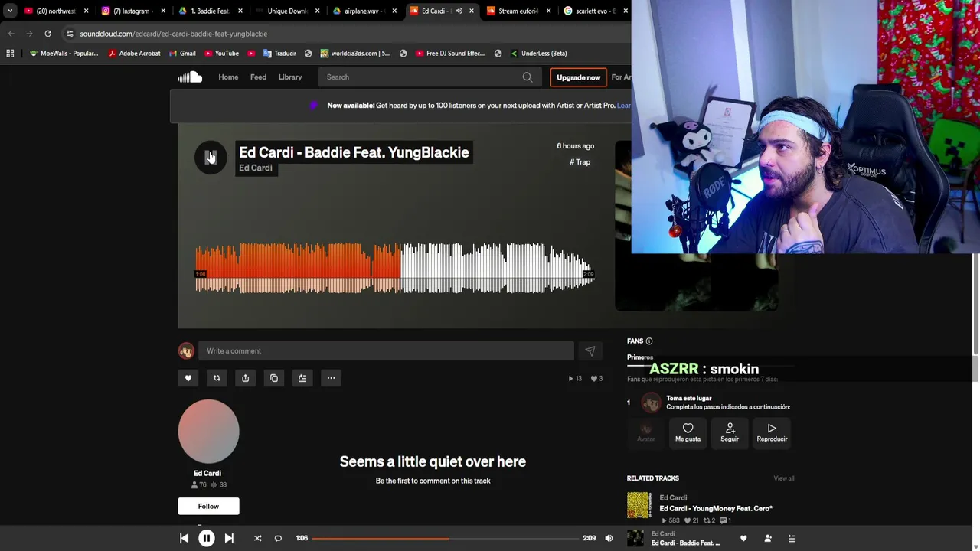Pause the track in the bottom player

click(x=207, y=538)
